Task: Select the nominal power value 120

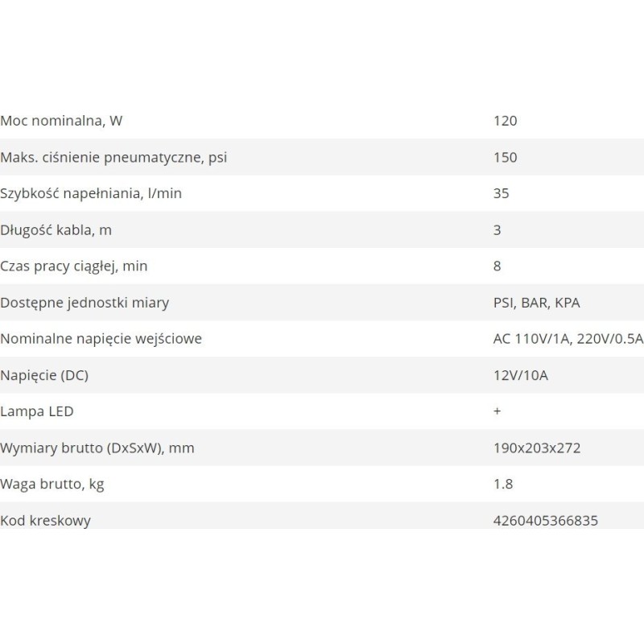Action: [505, 122]
